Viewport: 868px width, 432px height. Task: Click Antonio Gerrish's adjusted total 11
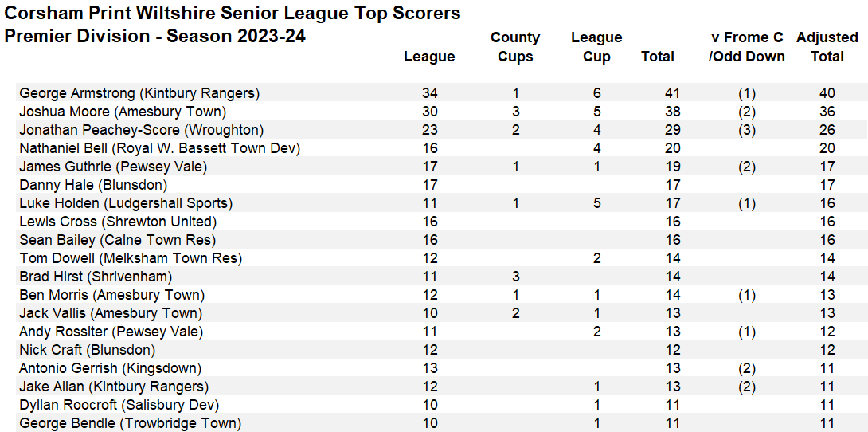pos(827,367)
